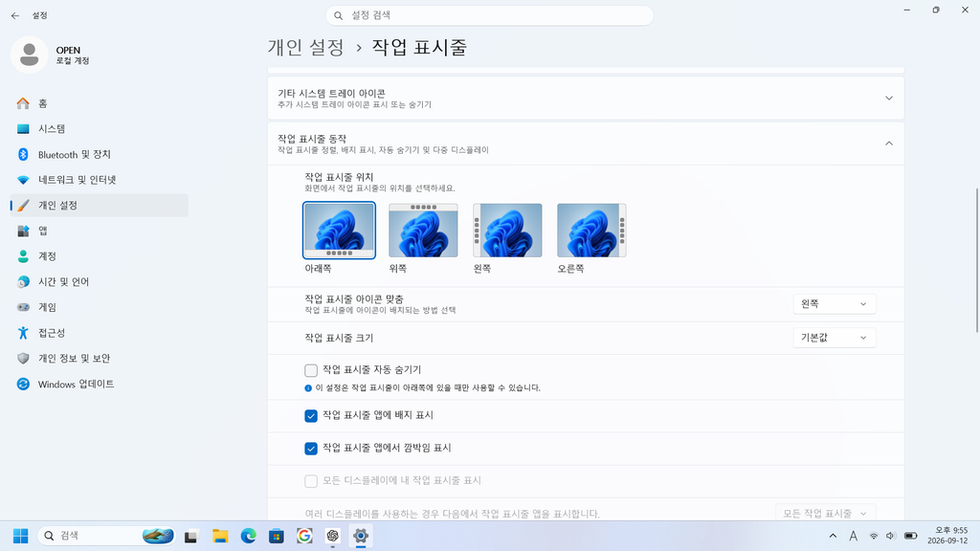Open 작업 표시줄 아이콘 맞춤 dropdown
980x551 pixels.
[835, 304]
